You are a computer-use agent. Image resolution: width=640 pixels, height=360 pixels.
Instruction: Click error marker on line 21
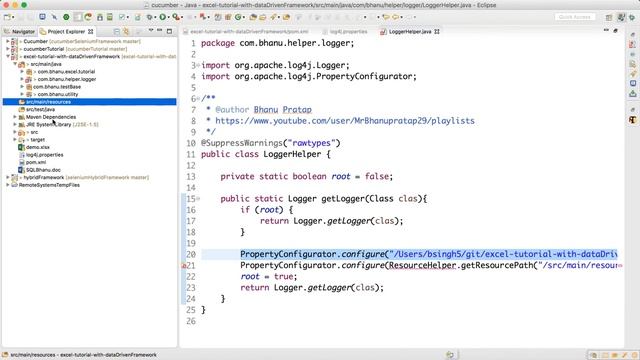pos(184,266)
